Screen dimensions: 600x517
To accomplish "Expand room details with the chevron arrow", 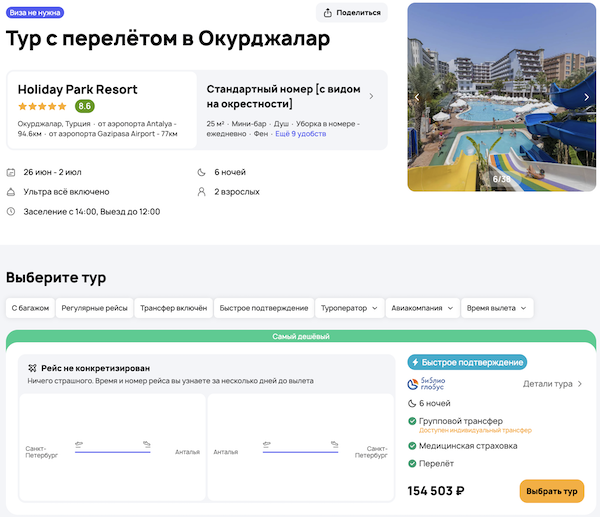I will point(371,97).
